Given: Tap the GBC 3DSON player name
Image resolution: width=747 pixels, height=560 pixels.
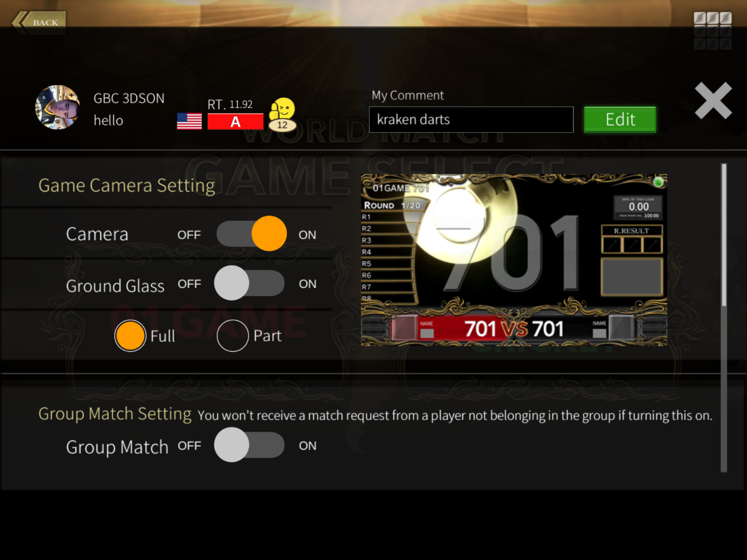Looking at the screenshot, I should [129, 98].
